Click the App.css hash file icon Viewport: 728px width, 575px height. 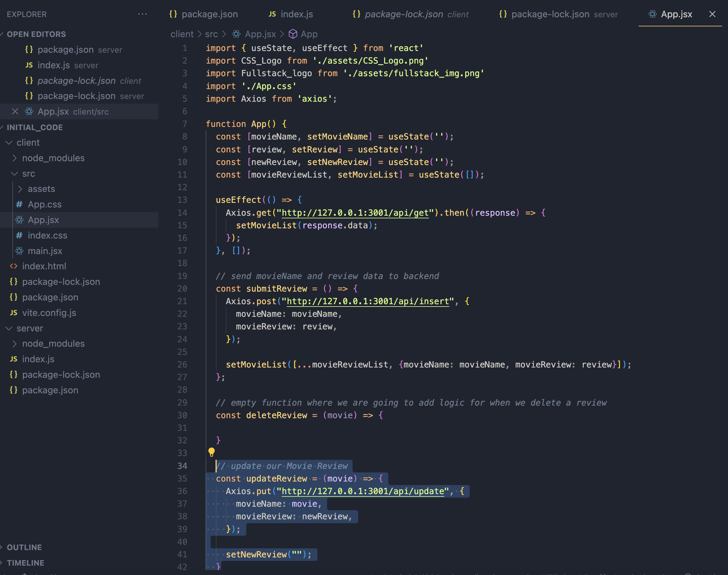coord(20,204)
